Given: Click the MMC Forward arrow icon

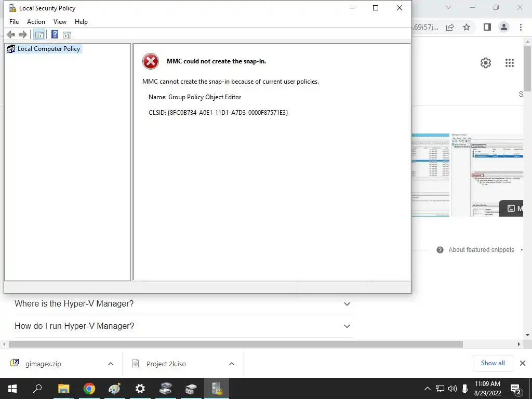Looking at the screenshot, I should [23, 35].
